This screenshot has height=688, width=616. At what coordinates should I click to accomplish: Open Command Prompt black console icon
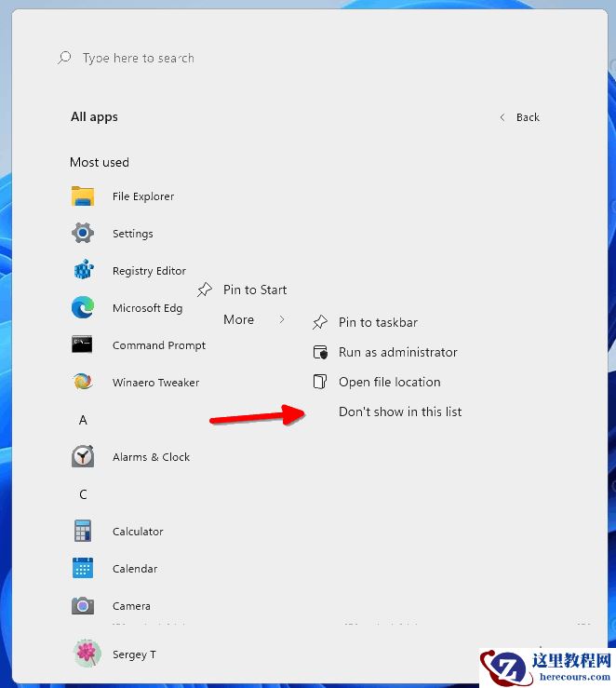tap(82, 344)
